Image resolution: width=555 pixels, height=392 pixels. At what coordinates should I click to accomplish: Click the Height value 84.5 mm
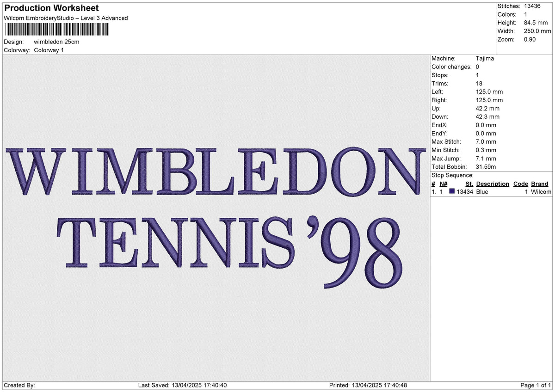point(535,23)
